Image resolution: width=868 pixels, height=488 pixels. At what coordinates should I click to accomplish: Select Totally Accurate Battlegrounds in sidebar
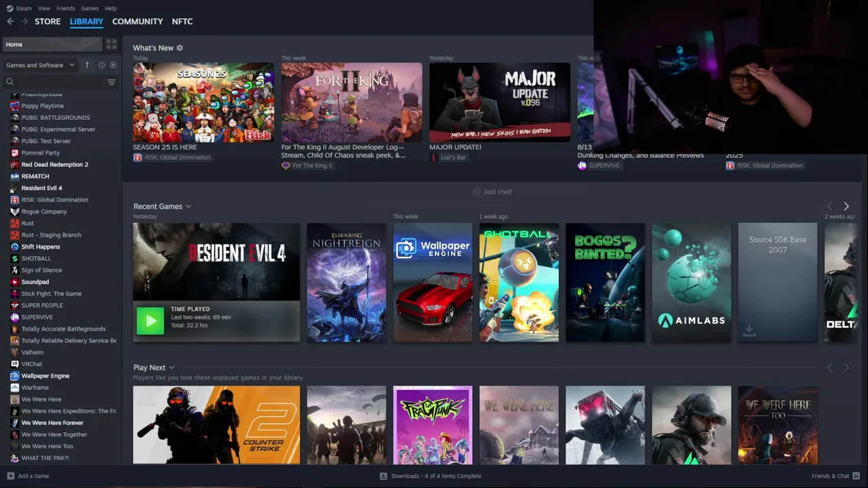pyautogui.click(x=63, y=329)
